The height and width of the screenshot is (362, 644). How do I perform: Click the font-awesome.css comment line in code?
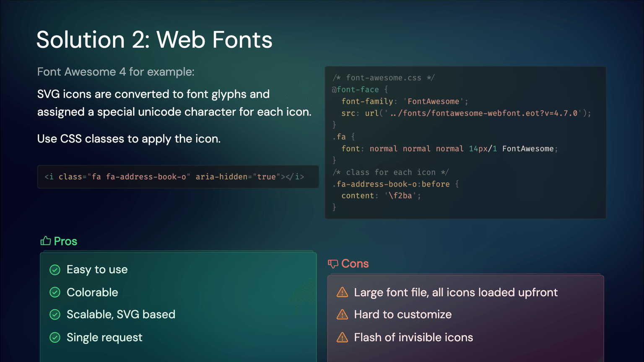point(384,78)
